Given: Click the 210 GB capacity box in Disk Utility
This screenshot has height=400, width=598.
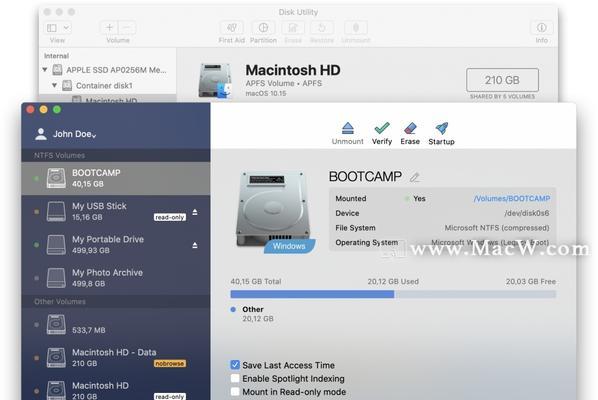Looking at the screenshot, I should click(x=502, y=80).
